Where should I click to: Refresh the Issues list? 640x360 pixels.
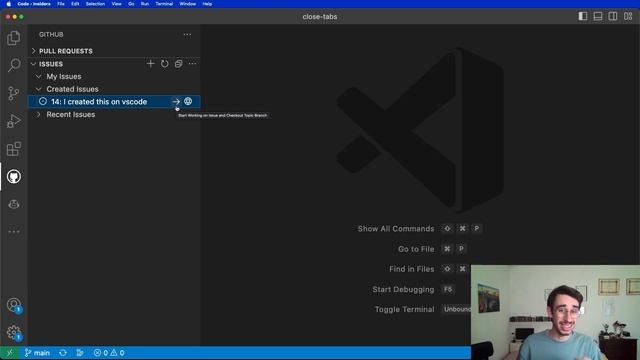click(x=164, y=64)
